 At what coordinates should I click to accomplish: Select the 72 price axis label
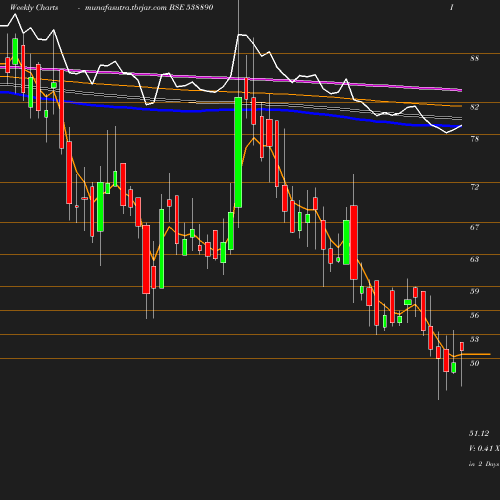point(474,187)
